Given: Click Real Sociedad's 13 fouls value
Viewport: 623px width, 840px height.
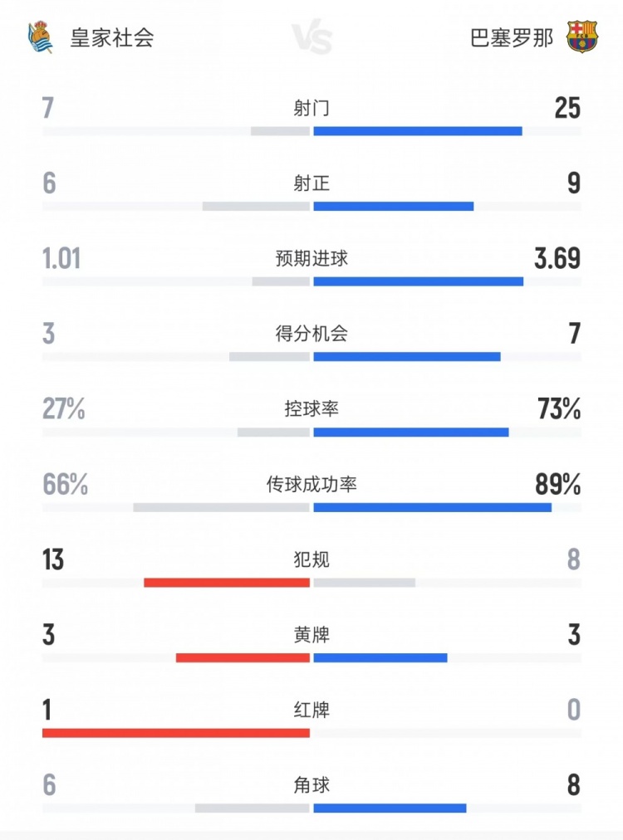Looking at the screenshot, I should pyautogui.click(x=53, y=560).
